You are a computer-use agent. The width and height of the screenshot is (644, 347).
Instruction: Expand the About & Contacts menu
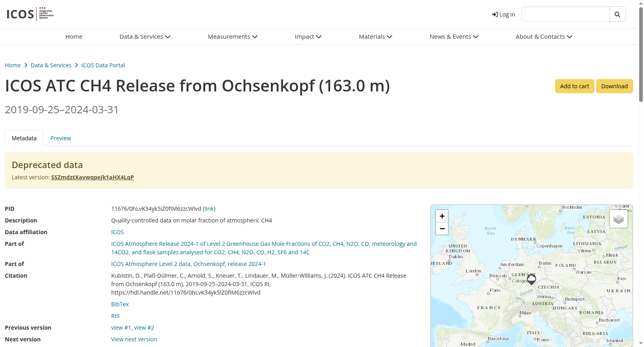[544, 37]
